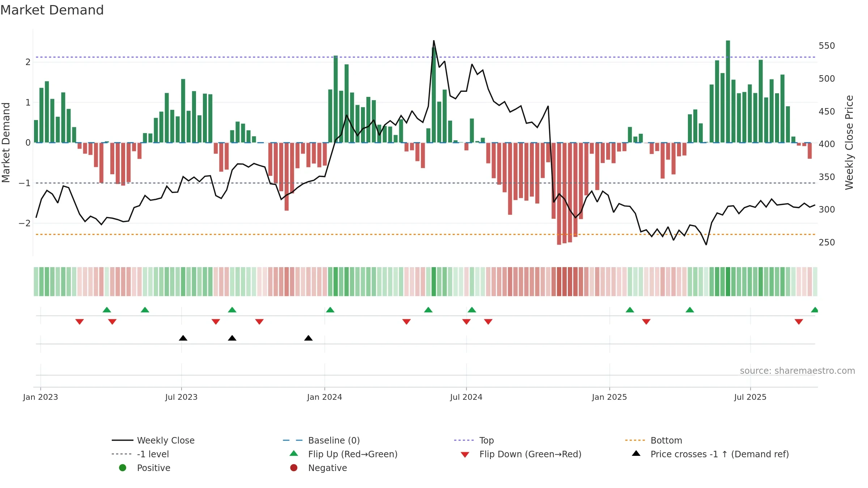Click the Bottom legend orange line
The image size is (868, 488).
(635, 440)
